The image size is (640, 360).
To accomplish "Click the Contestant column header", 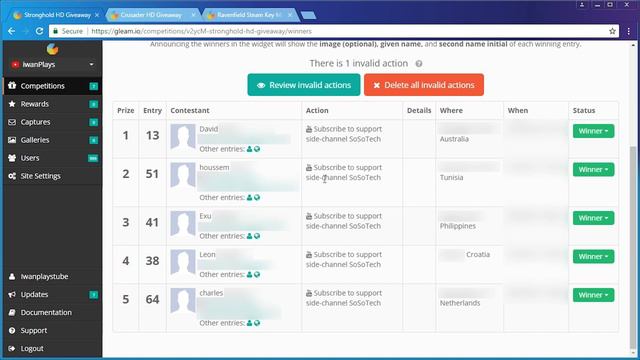I will [190, 111].
